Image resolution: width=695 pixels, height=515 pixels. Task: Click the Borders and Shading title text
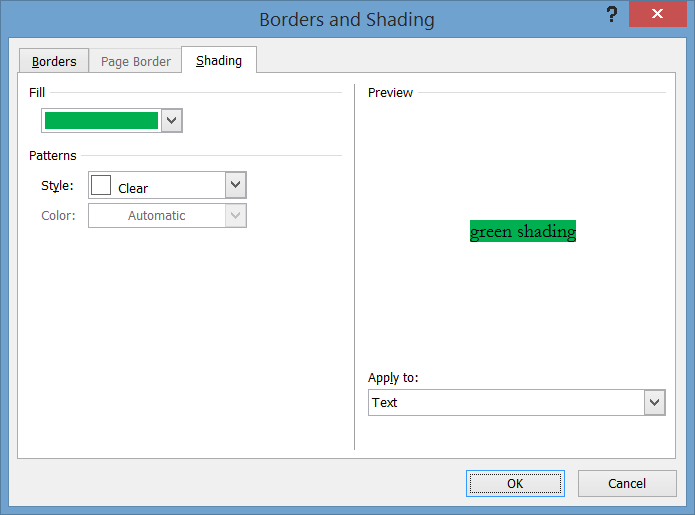pos(347,20)
